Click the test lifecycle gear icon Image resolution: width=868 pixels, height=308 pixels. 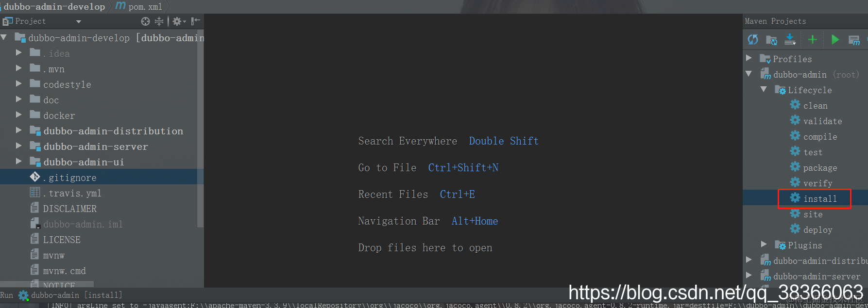(795, 151)
